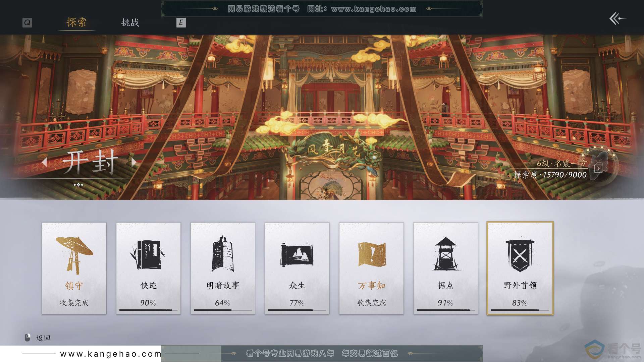Switch to the 探索 tab
This screenshot has width=644, height=362.
click(76, 22)
